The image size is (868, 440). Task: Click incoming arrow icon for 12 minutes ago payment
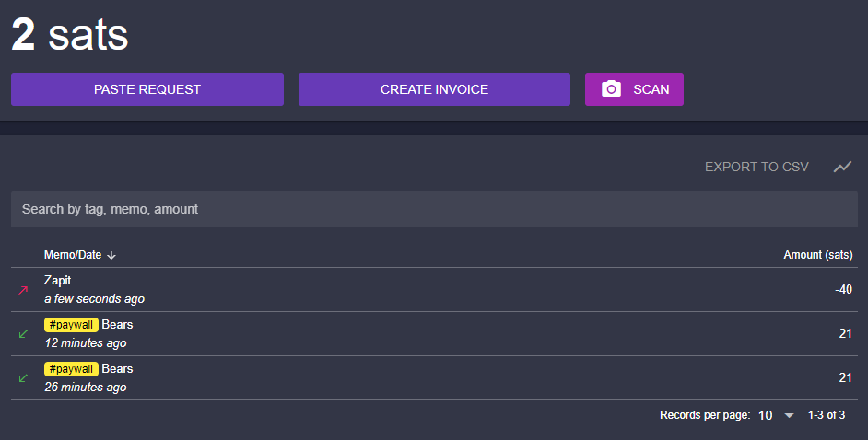[x=24, y=334]
